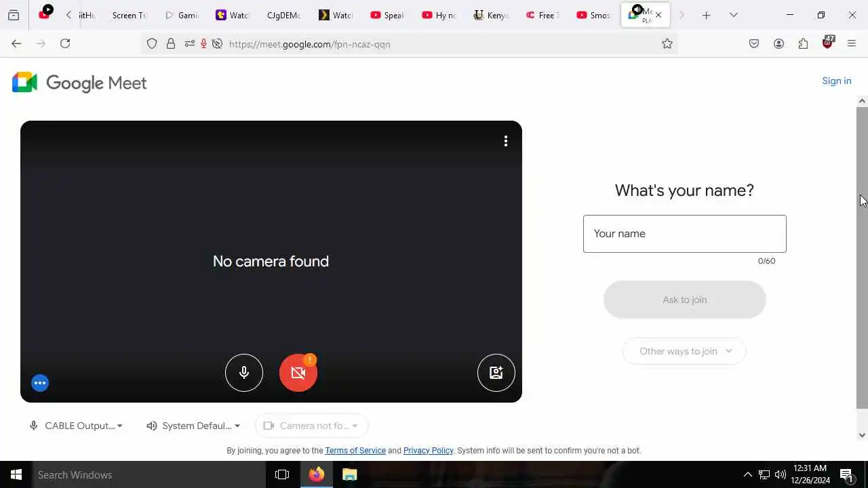Open the volume icon in system tray
The image size is (868, 488).
tap(780, 474)
